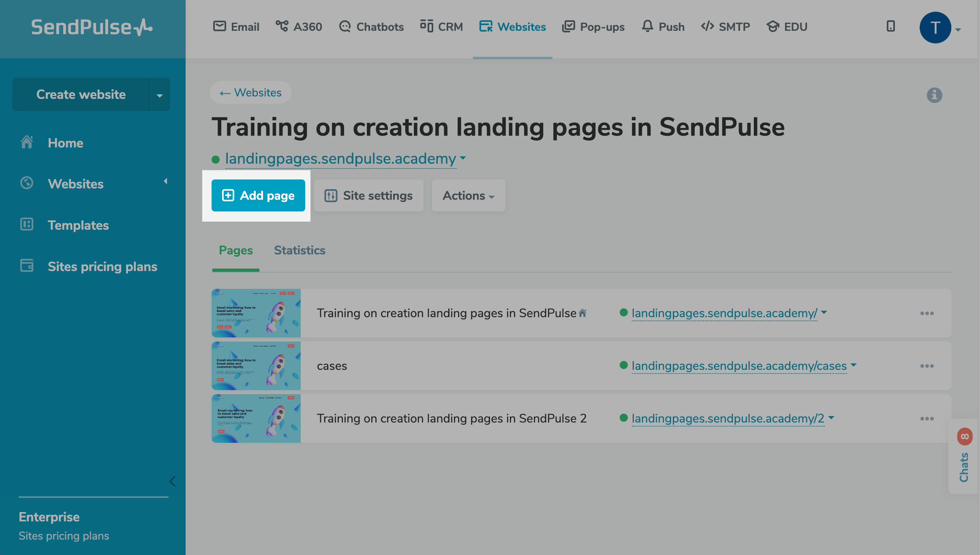Open Sites pricing plans sidebar item

pos(102,266)
